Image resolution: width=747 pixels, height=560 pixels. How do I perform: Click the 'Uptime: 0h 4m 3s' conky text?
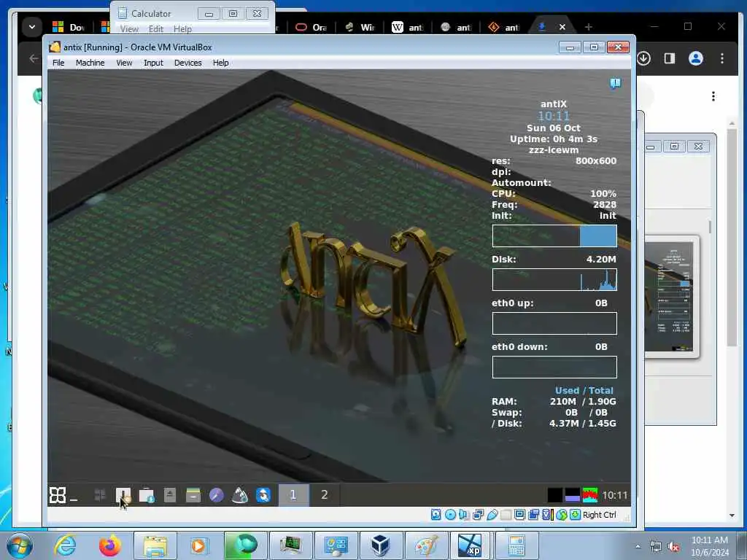554,139
